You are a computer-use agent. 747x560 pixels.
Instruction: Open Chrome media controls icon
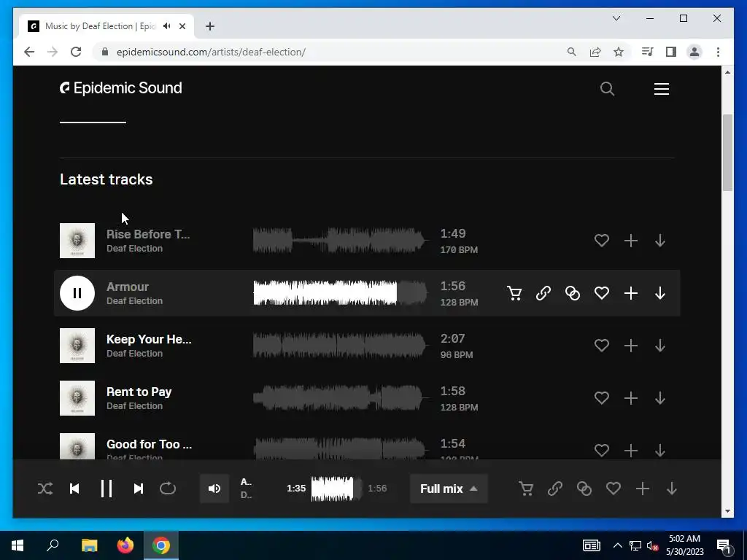pyautogui.click(x=647, y=52)
